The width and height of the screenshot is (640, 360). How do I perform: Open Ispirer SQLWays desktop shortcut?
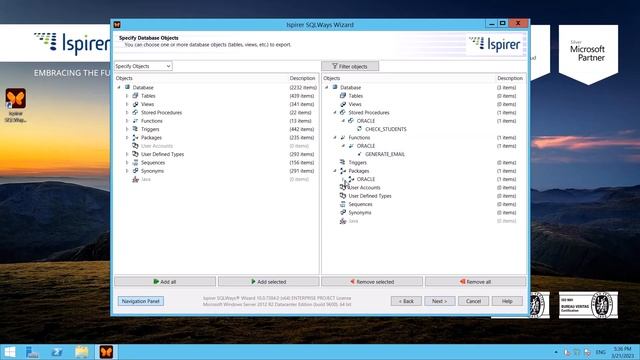[16, 105]
